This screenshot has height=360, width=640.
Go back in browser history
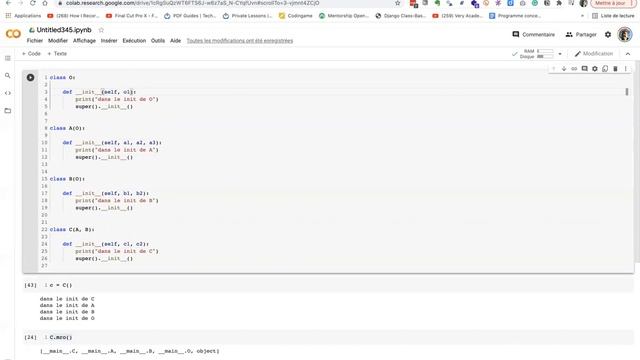(8, 3)
